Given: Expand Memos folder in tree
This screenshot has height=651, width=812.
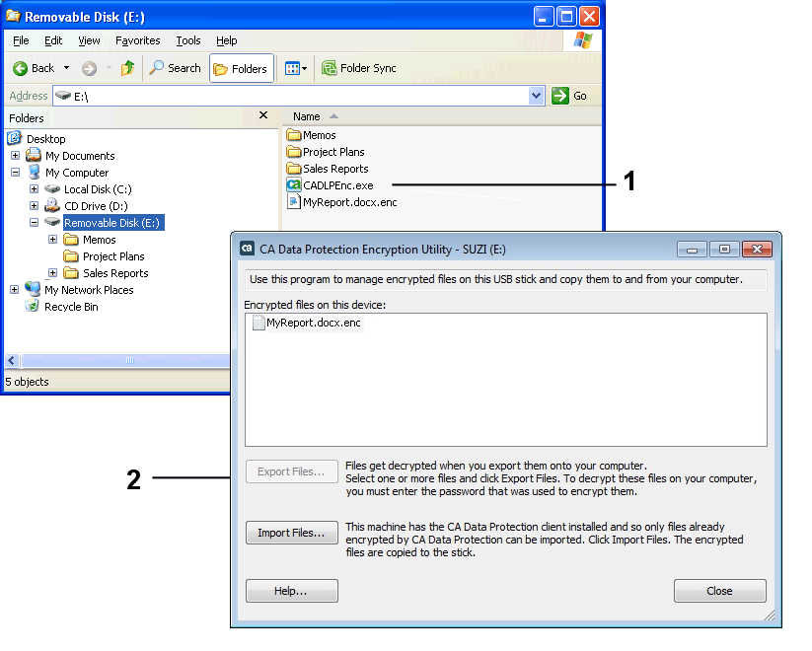Looking at the screenshot, I should pos(52,240).
